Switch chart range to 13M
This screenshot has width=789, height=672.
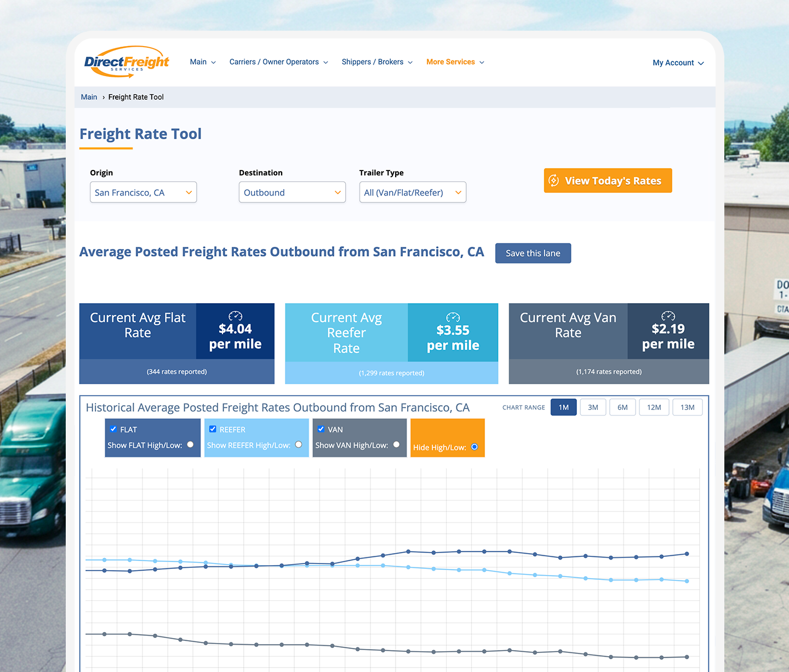pos(688,407)
